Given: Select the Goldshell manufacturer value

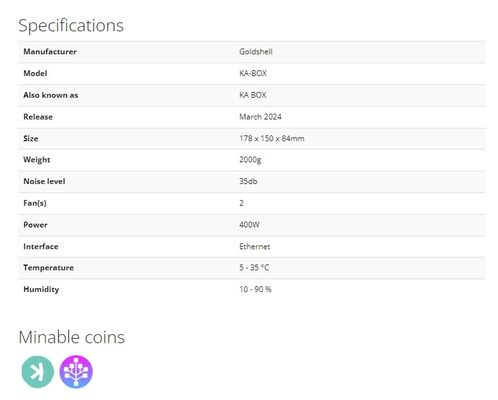Looking at the screenshot, I should tap(256, 52).
